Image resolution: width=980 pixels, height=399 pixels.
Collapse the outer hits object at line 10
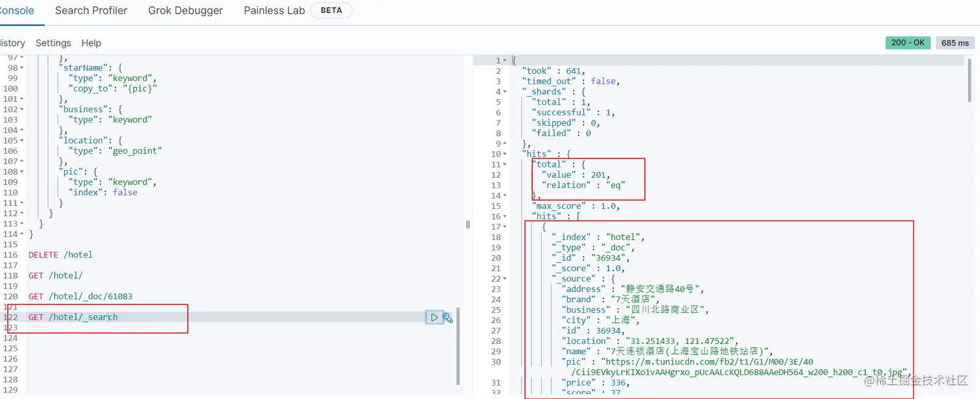point(505,154)
